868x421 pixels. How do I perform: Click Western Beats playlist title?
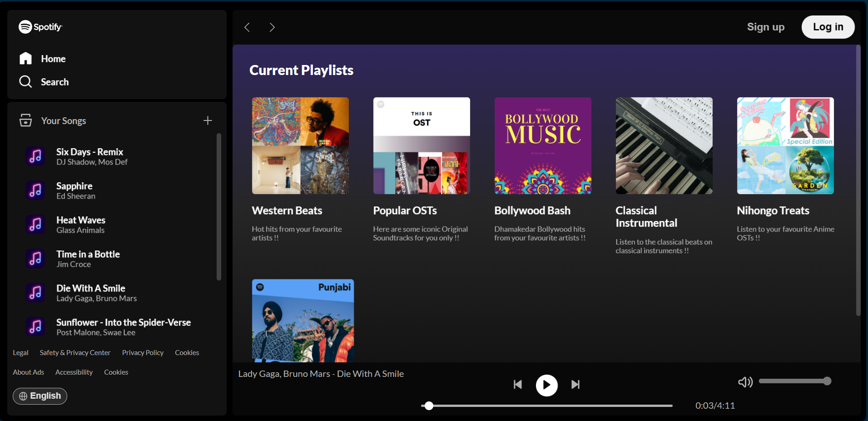287,210
